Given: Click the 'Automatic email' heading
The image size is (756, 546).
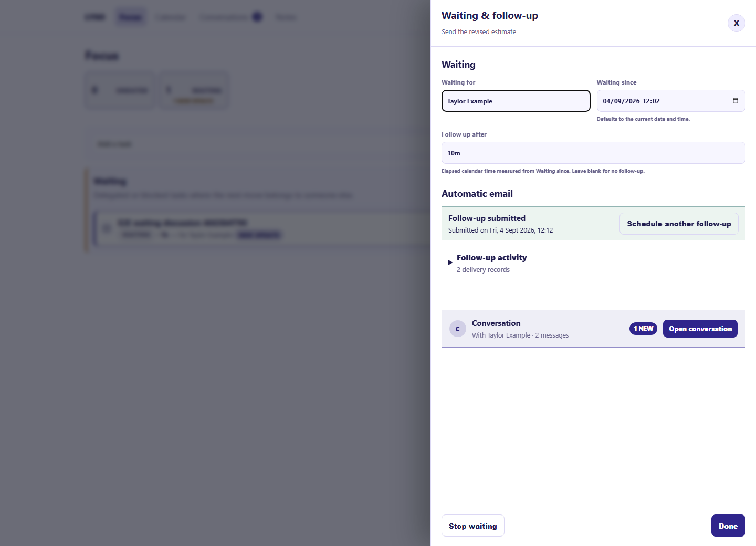Looking at the screenshot, I should click(477, 194).
